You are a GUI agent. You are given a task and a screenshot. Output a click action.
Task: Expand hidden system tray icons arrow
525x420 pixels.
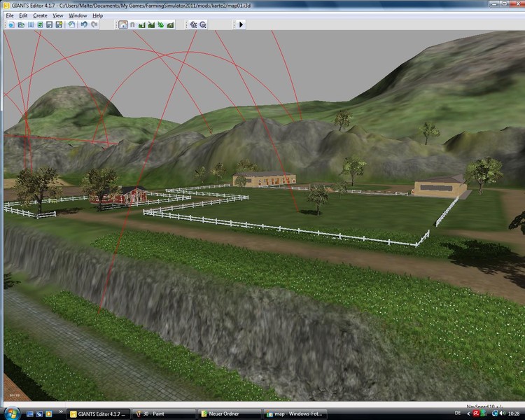pyautogui.click(x=468, y=414)
